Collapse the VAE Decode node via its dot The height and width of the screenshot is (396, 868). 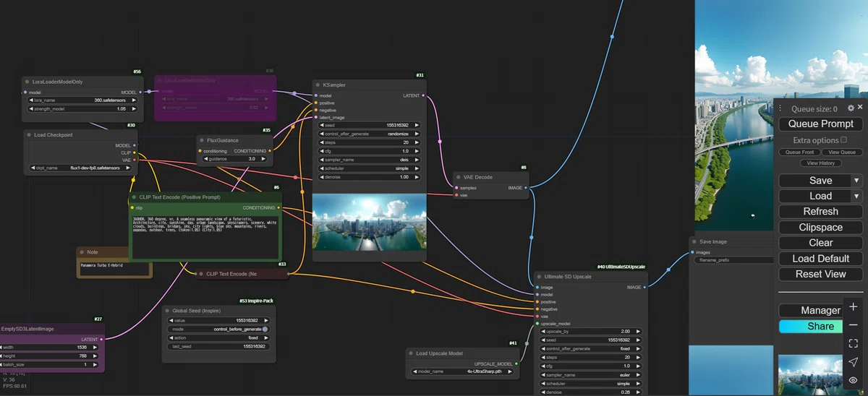(x=459, y=177)
